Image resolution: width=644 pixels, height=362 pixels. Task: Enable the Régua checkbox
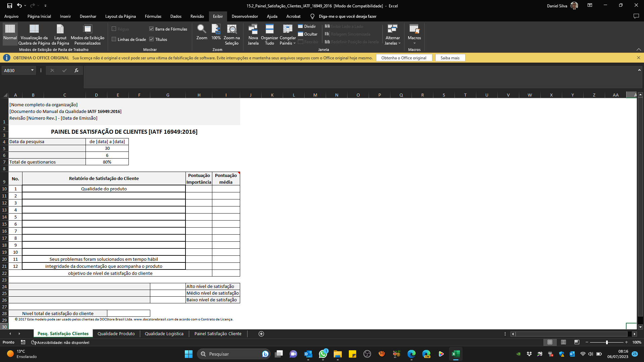pyautogui.click(x=114, y=29)
